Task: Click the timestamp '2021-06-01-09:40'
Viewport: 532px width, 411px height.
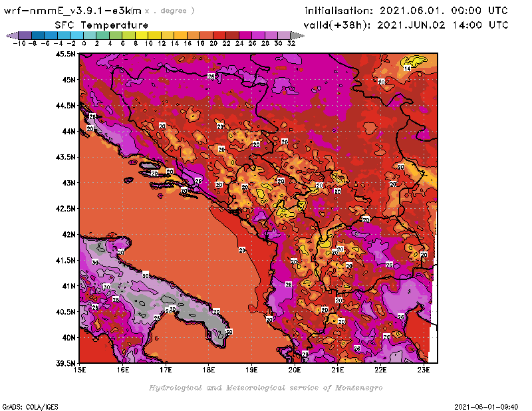Action: (486, 406)
